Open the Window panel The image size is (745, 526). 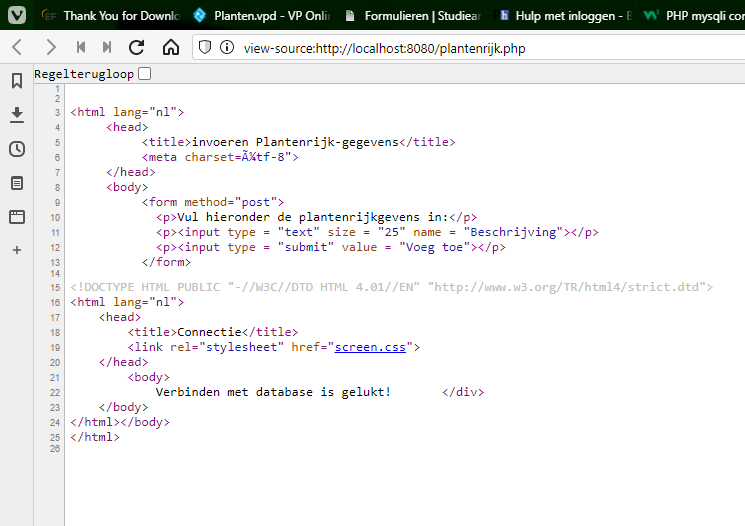(17, 217)
